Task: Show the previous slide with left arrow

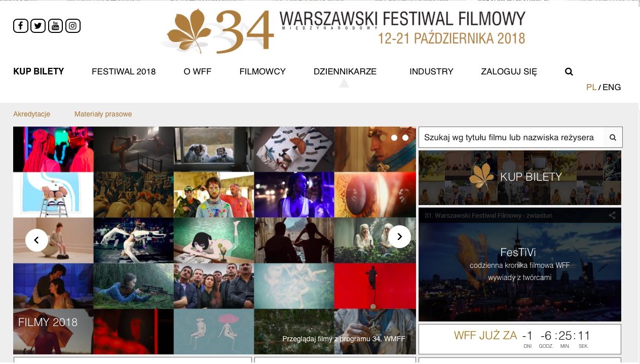Action: [x=36, y=239]
